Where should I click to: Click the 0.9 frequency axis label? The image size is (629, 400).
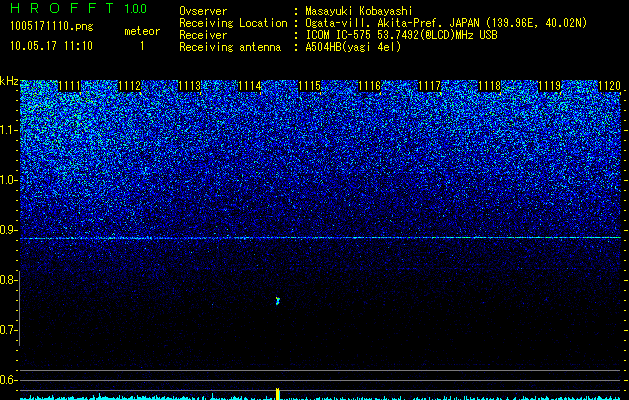tap(7, 230)
